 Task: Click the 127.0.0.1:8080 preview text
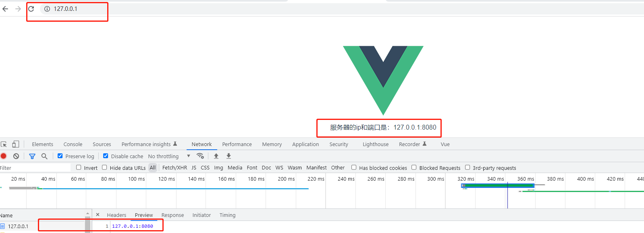click(133, 226)
